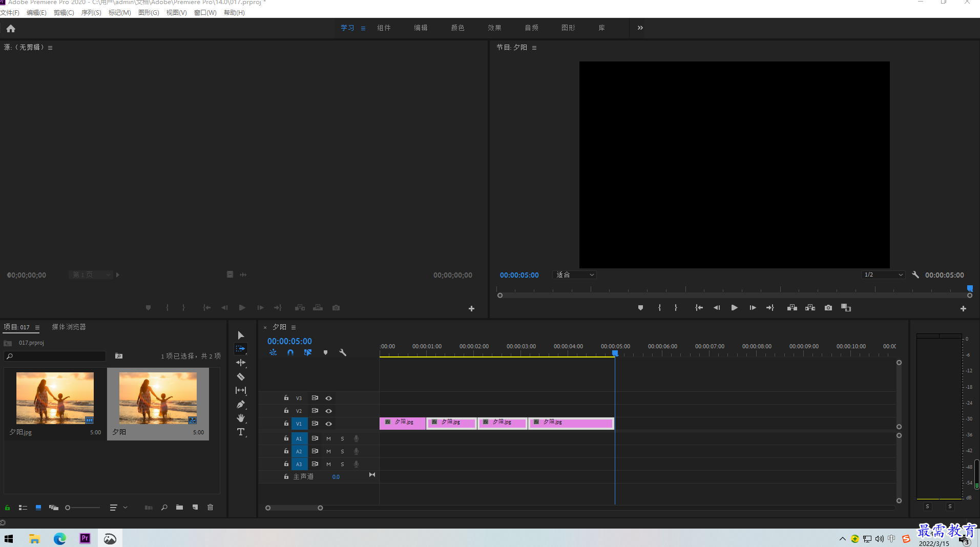
Task: Click the timeline zoom scroll bar
Action: (294, 508)
